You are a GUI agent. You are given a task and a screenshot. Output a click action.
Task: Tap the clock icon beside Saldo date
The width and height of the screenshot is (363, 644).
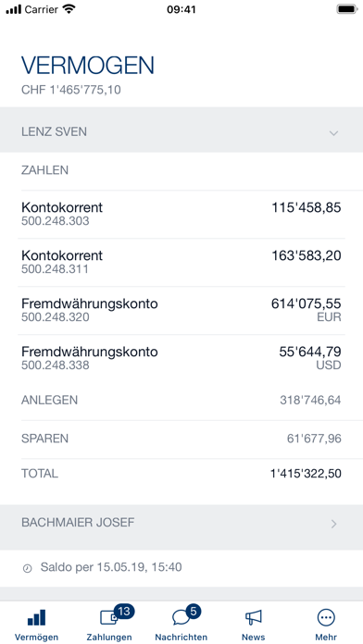coord(27,569)
